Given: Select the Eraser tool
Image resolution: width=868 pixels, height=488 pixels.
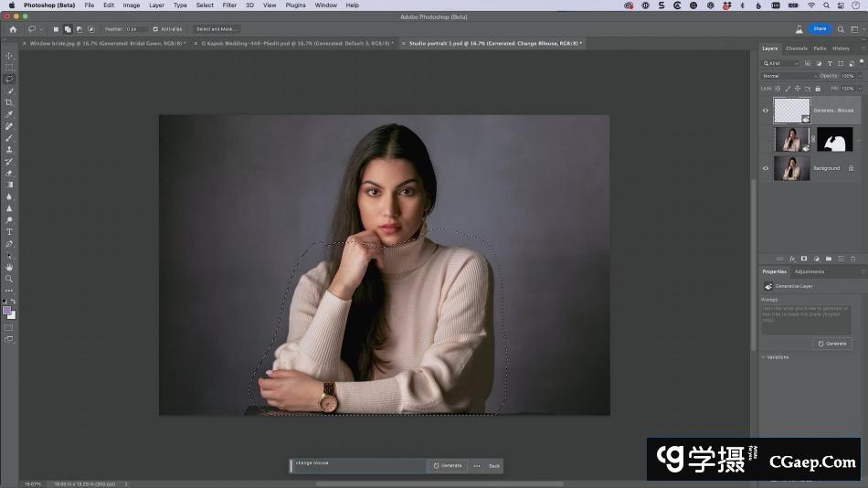Looking at the screenshot, I should 9,173.
